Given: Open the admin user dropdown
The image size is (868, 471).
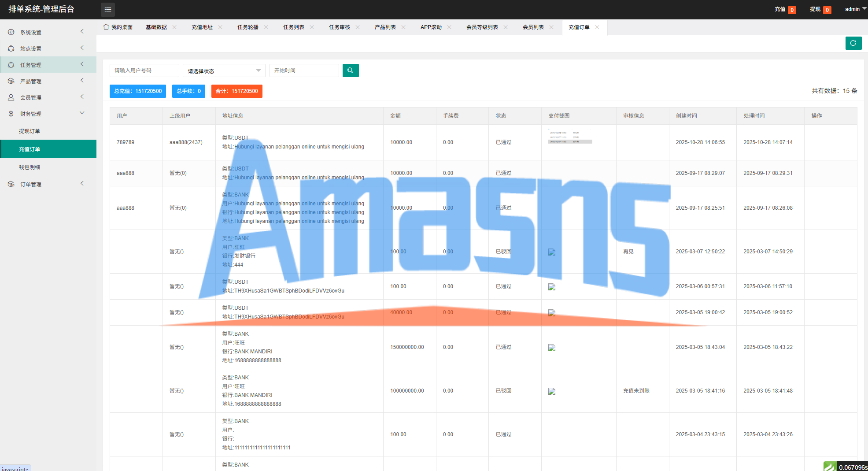Looking at the screenshot, I should click(855, 9).
